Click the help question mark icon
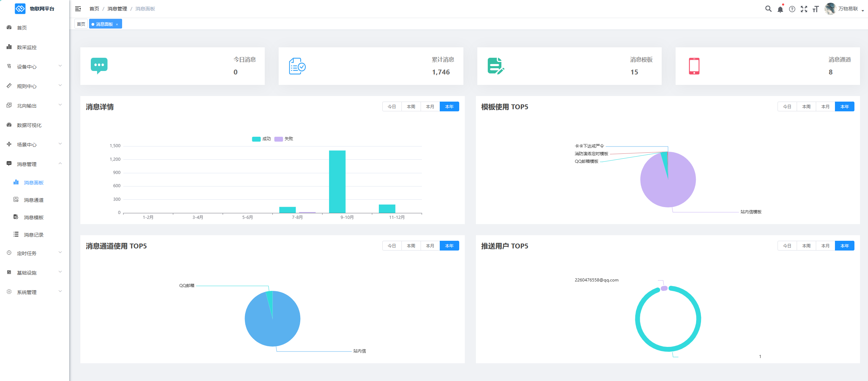 point(792,9)
